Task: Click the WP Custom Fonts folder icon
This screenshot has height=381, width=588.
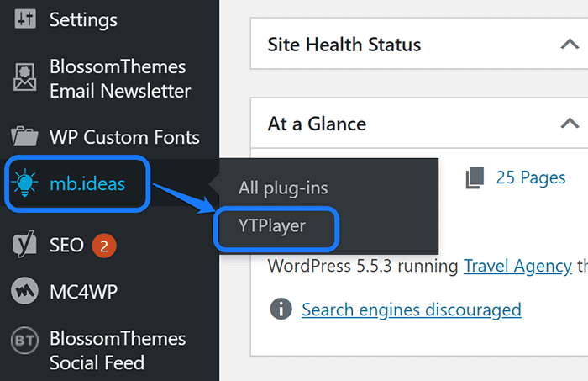Action: click(23, 137)
